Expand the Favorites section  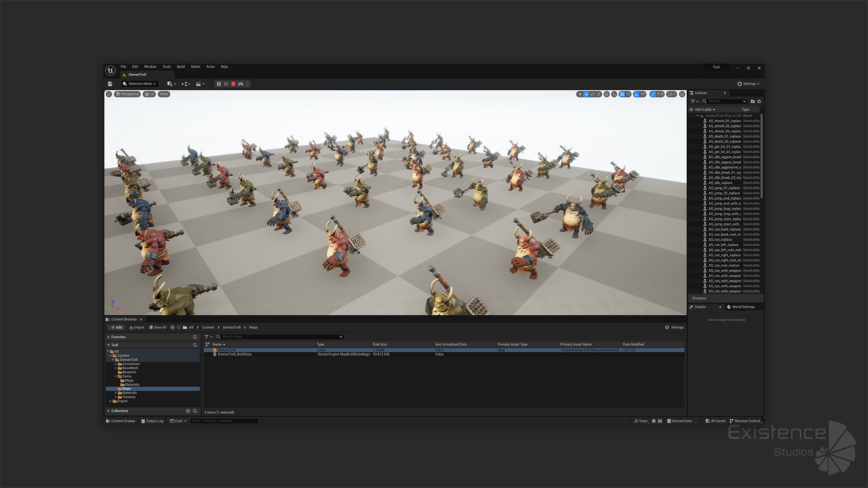pyautogui.click(x=108, y=337)
